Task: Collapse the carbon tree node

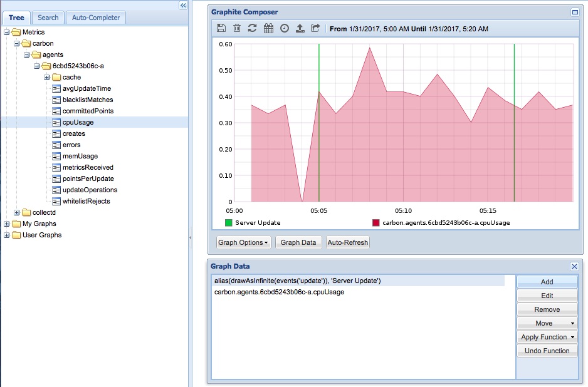Action: [16, 43]
